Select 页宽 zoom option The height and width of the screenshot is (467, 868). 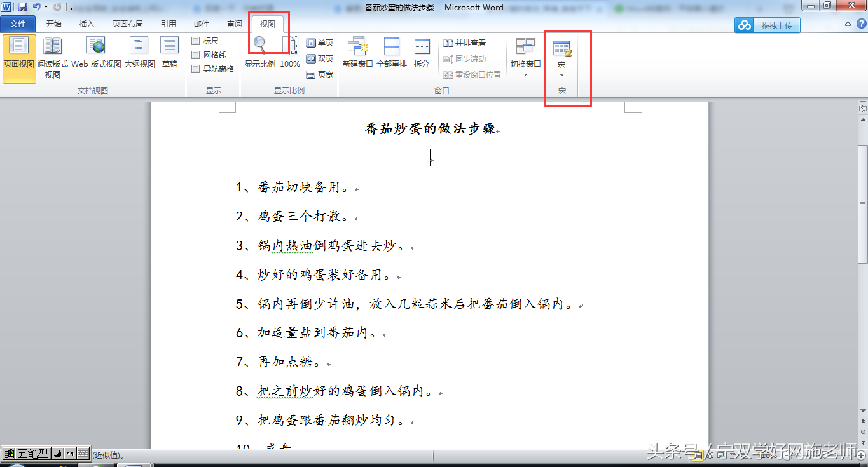tap(320, 74)
